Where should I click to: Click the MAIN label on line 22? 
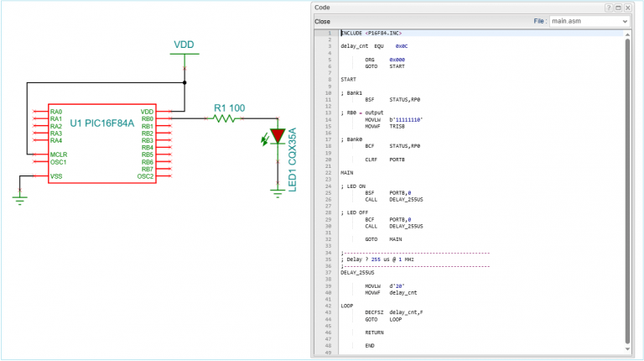(346, 173)
